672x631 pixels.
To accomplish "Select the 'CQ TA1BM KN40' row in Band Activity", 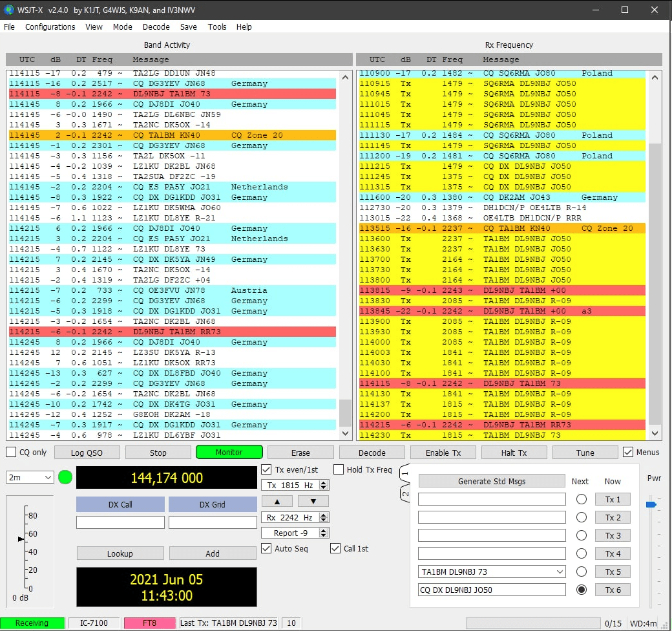I will tap(173, 135).
